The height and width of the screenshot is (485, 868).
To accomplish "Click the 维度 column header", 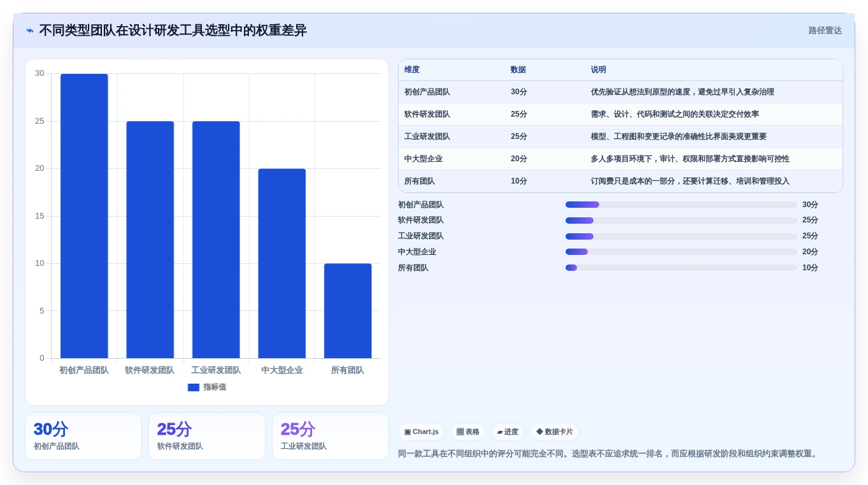I will [412, 70].
